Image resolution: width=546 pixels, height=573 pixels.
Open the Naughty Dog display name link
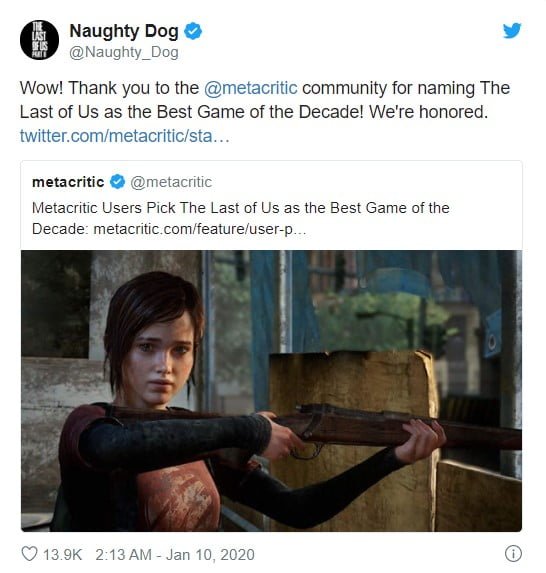pyautogui.click(x=124, y=31)
